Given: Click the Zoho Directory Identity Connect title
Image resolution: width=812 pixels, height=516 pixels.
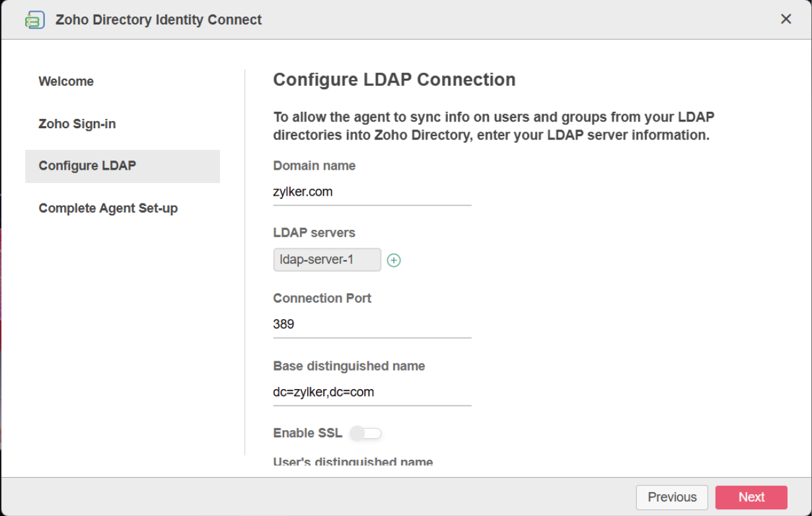Looking at the screenshot, I should [x=159, y=20].
